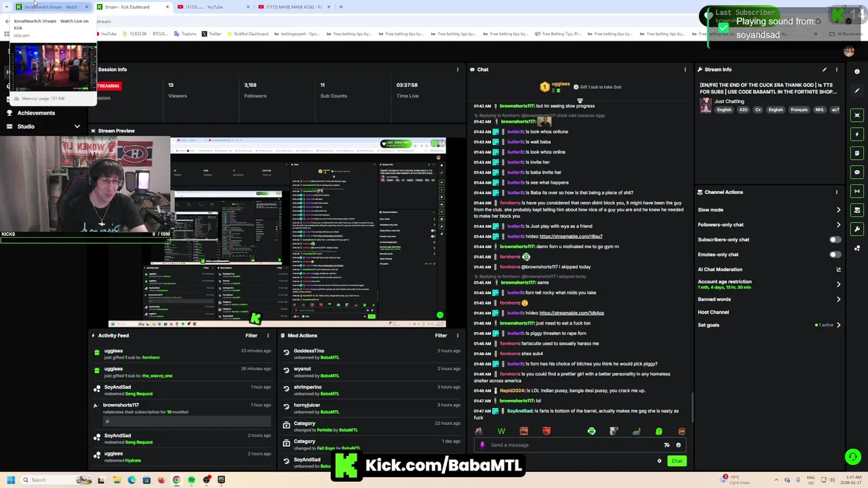The image size is (868, 488).
Task: Toggle Emotes-only chat switch
Action: (x=835, y=255)
